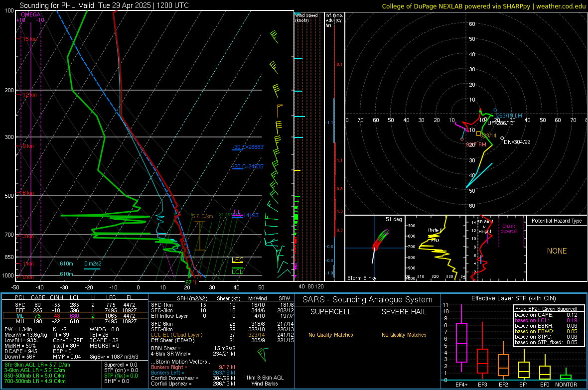
Task: Click the 12 km height marker
Action: coord(29,95)
